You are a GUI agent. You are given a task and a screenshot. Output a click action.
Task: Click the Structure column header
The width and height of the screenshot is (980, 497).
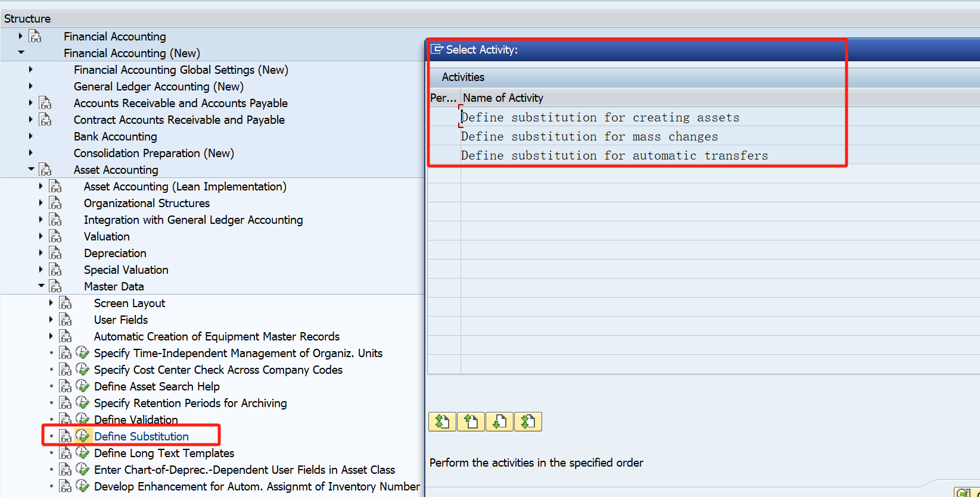[x=27, y=18]
